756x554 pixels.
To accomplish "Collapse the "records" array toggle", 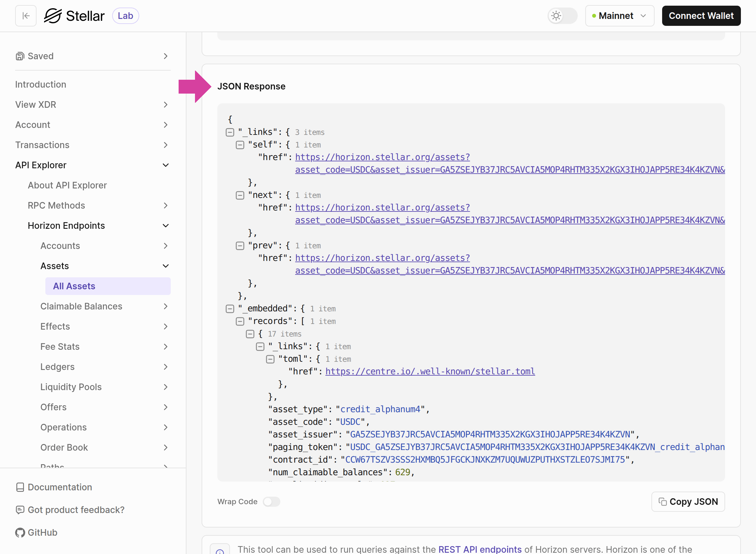I will pyautogui.click(x=240, y=321).
